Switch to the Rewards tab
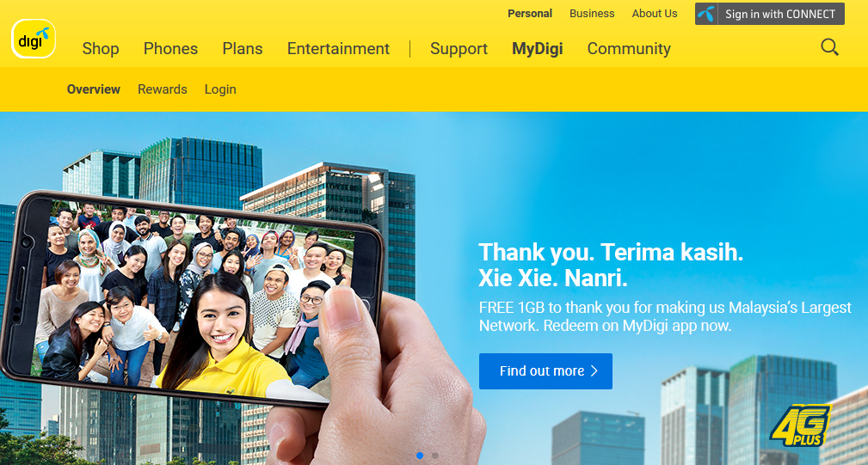The width and height of the screenshot is (868, 465). [163, 89]
